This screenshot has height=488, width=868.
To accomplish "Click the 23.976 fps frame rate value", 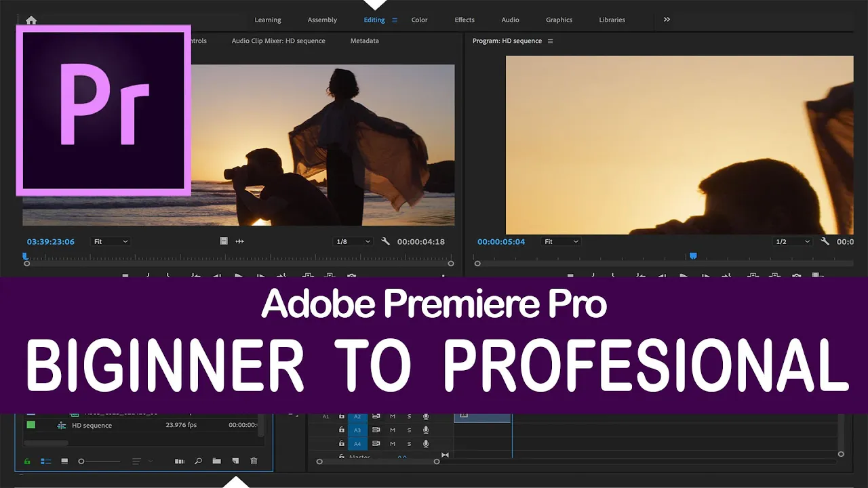I will pos(181,426).
